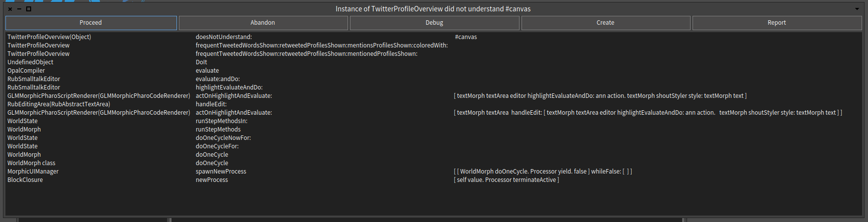
Task: Select the UndefinedObject DoIt stack entry
Action: point(434,62)
